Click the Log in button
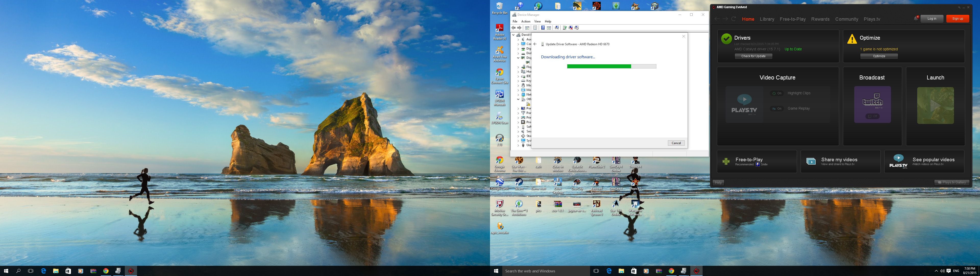Viewport: 980px width, 276px height. click(932, 19)
